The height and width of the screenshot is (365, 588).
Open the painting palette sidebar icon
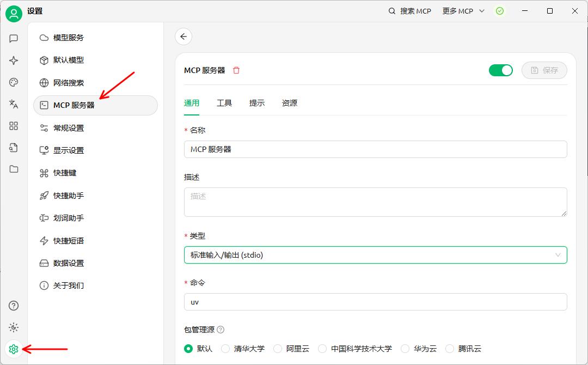tap(14, 82)
